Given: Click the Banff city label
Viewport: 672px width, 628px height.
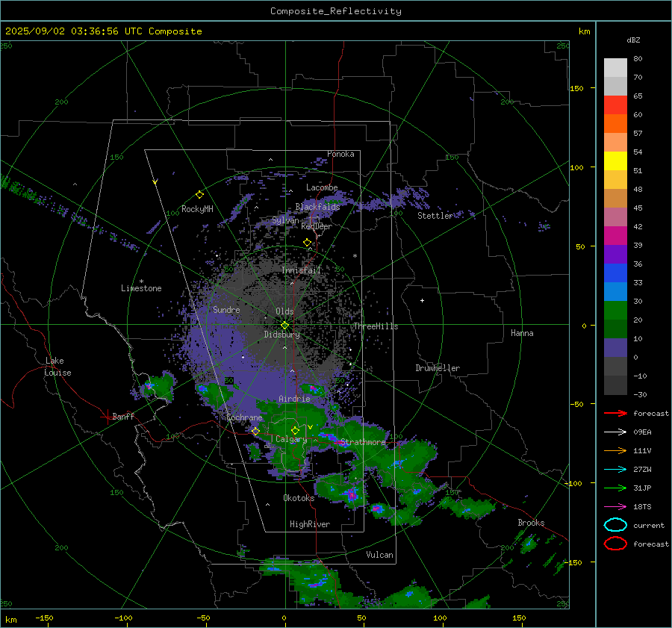Looking at the screenshot, I should (123, 416).
